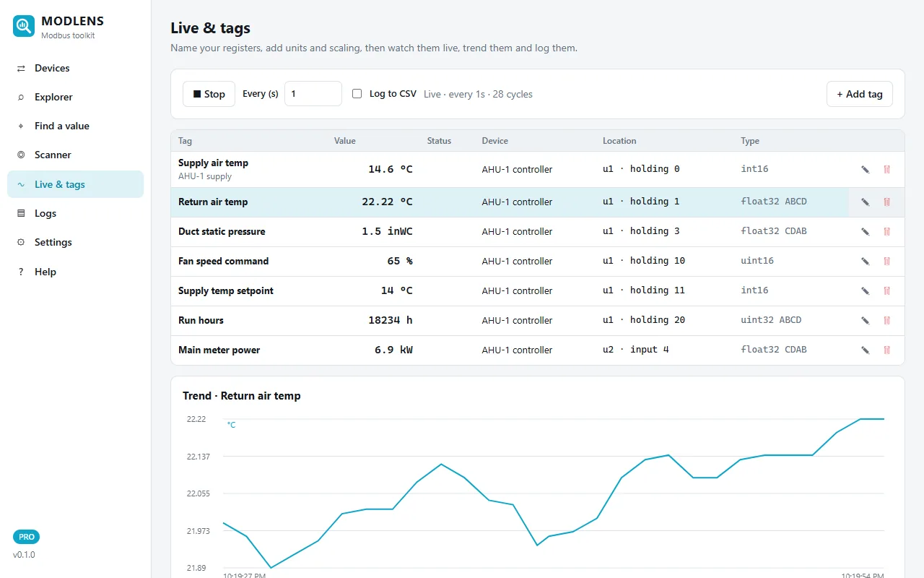This screenshot has height=578, width=924.
Task: Click the 18234 h run hours value
Action: pos(391,320)
